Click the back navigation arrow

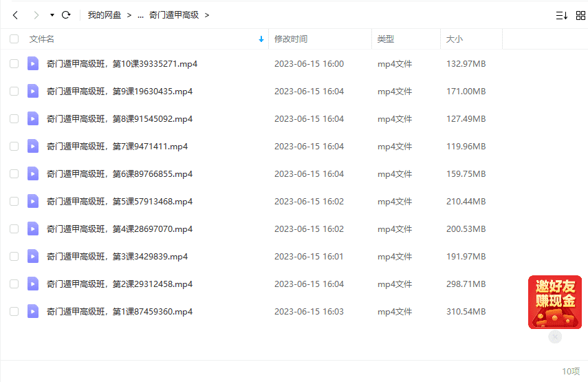[15, 14]
